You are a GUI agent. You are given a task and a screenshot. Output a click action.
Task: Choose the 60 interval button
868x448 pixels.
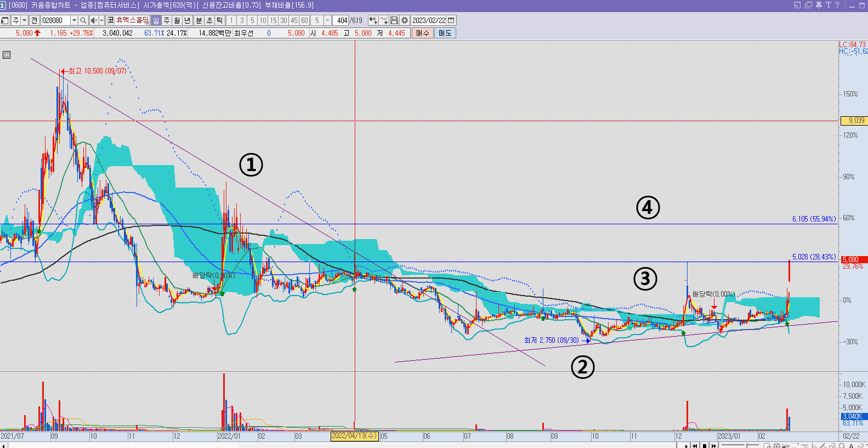point(304,20)
